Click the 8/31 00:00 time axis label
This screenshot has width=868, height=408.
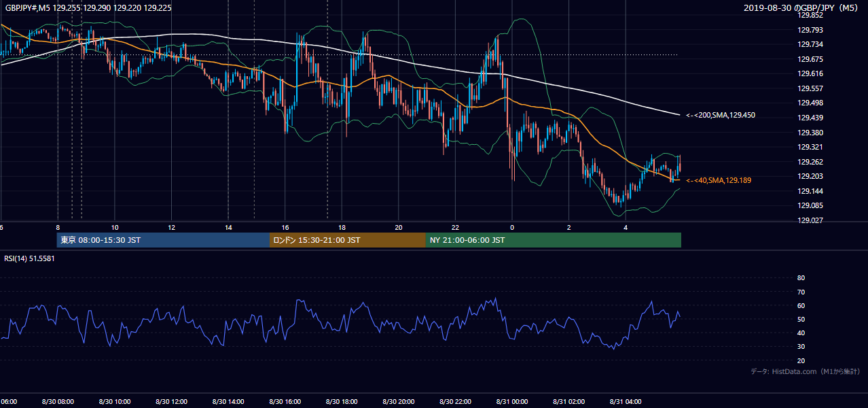[512, 401]
